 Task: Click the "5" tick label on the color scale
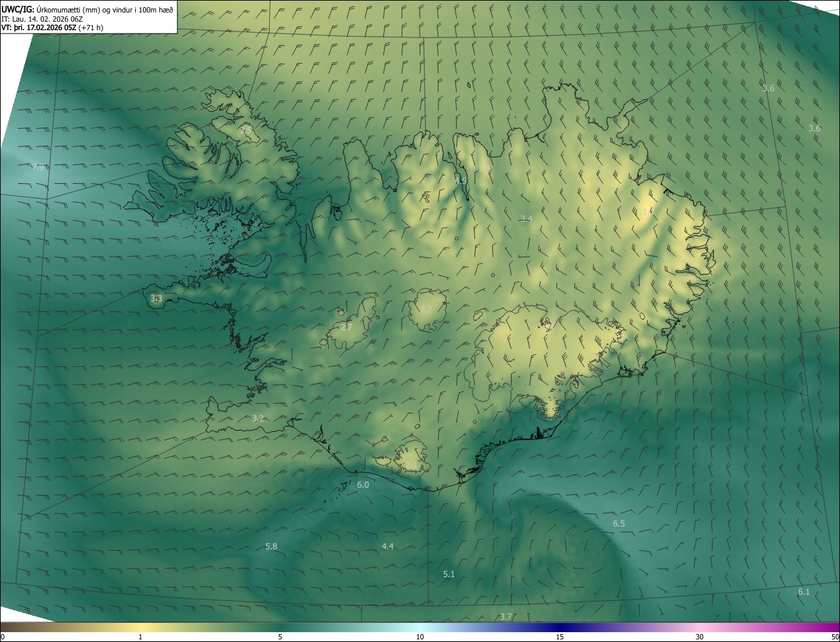(x=280, y=637)
